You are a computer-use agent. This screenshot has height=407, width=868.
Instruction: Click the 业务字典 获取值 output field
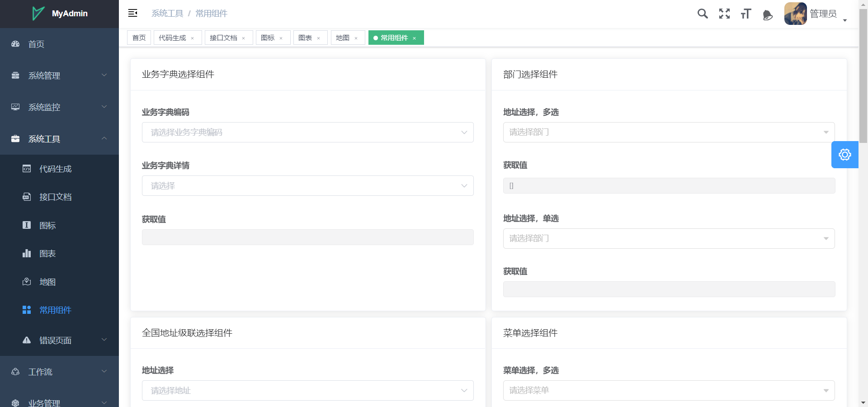(x=308, y=237)
